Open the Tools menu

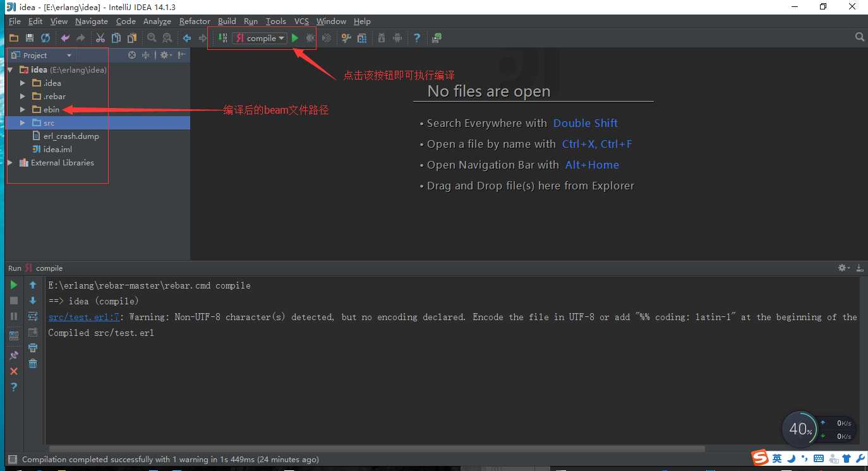click(275, 21)
